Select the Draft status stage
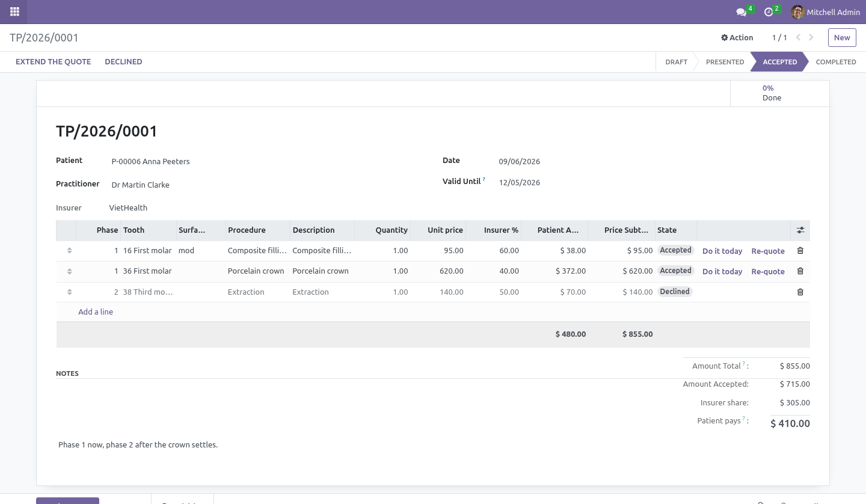This screenshot has width=866, height=504. click(x=676, y=62)
